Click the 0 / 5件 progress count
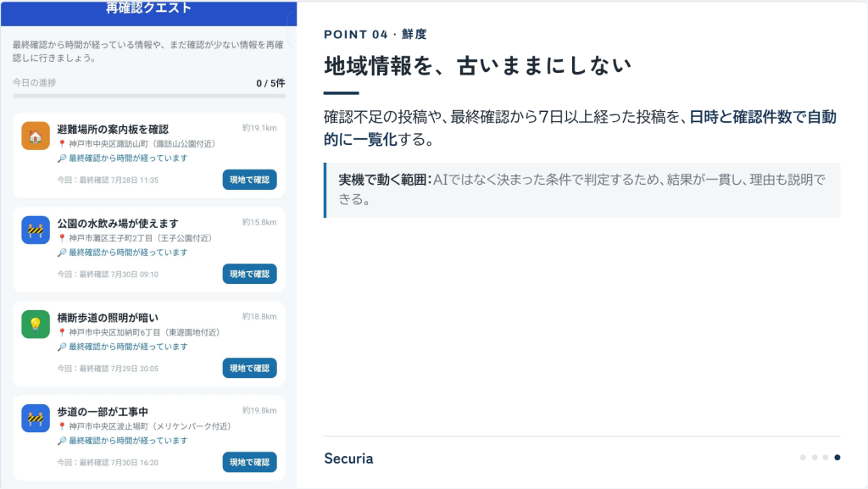 tap(270, 83)
